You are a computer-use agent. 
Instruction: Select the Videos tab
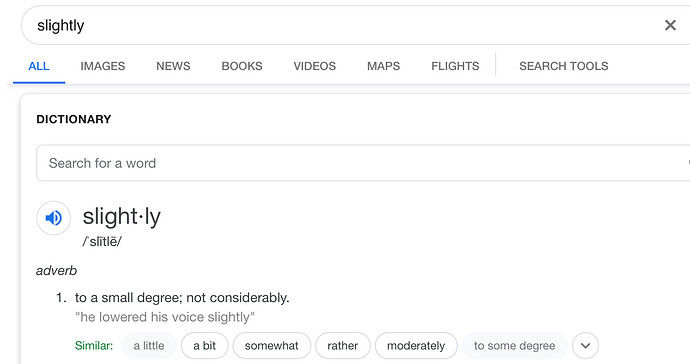point(315,66)
